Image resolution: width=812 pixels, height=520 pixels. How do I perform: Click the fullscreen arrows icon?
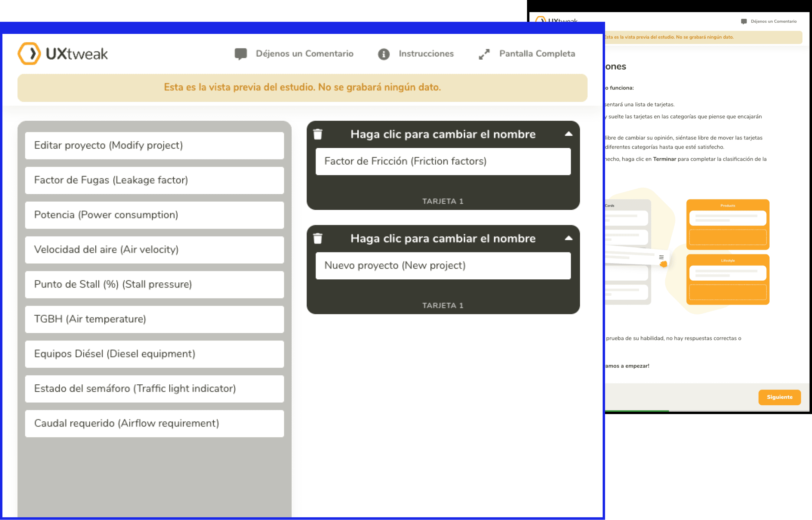coord(484,54)
